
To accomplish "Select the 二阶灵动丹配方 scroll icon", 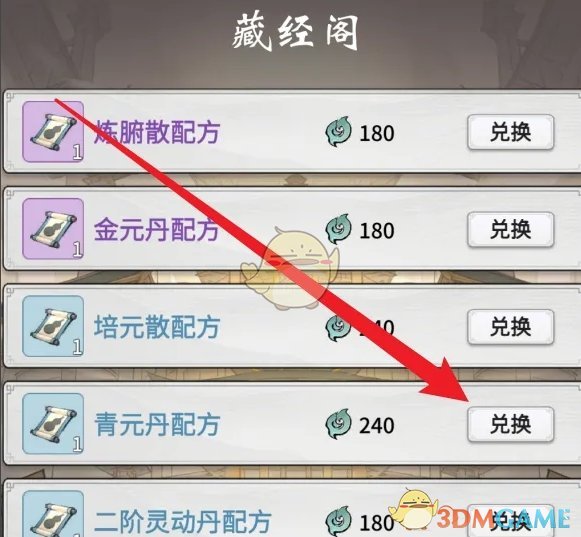I will pos(53,514).
